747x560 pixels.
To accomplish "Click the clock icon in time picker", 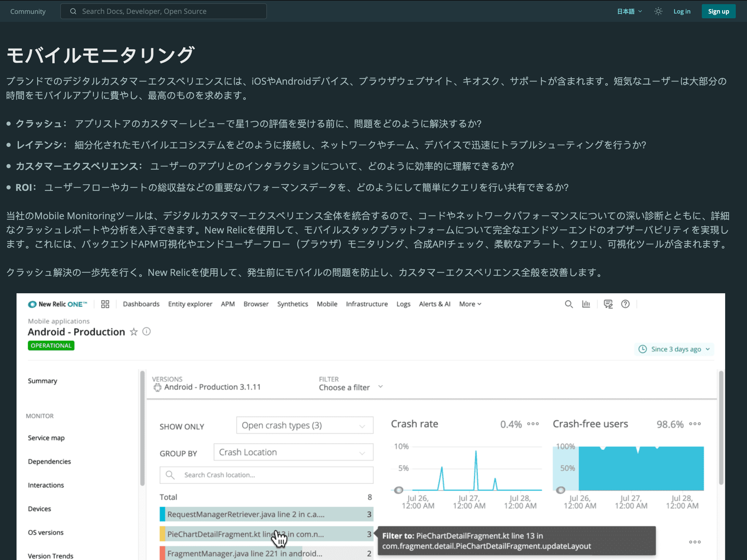I will point(642,349).
